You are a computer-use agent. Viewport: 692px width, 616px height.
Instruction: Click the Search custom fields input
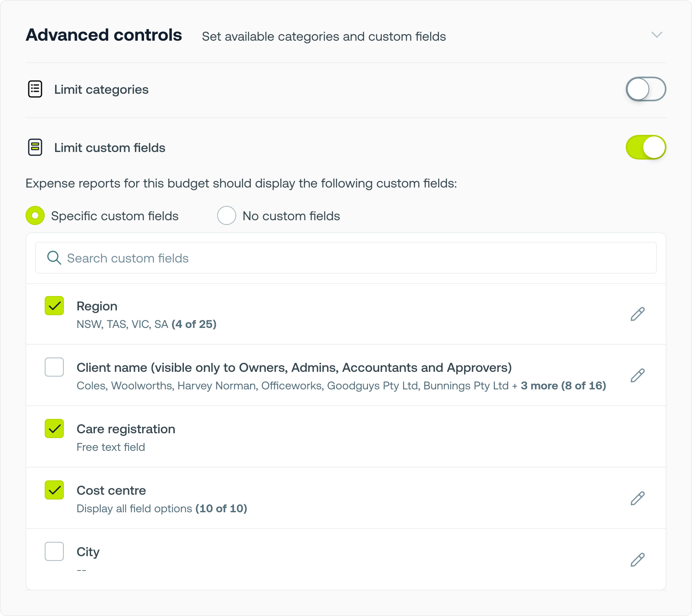[346, 258]
